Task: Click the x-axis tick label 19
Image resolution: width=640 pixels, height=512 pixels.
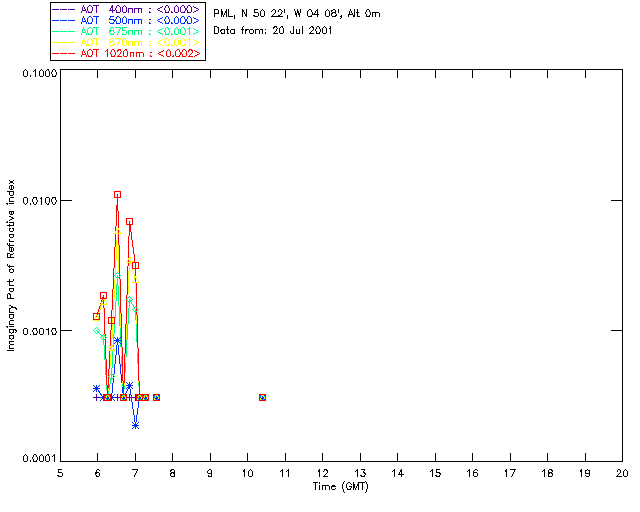Action: coord(585,473)
